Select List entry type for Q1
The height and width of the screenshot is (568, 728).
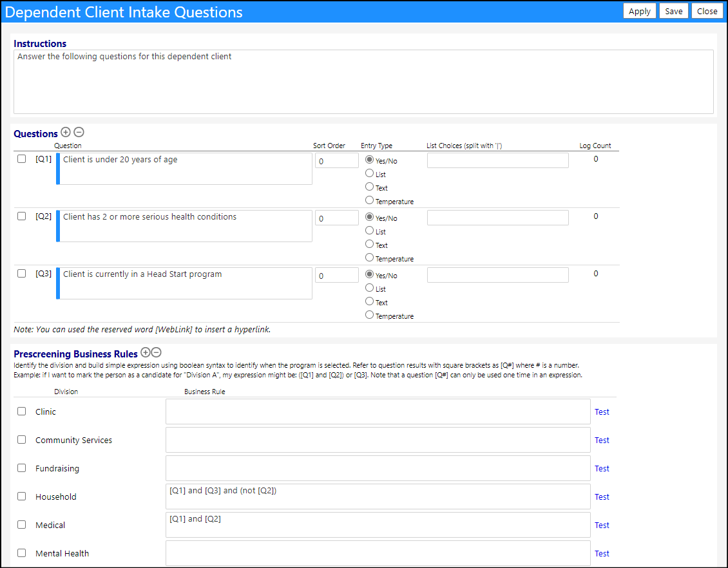[x=370, y=173]
